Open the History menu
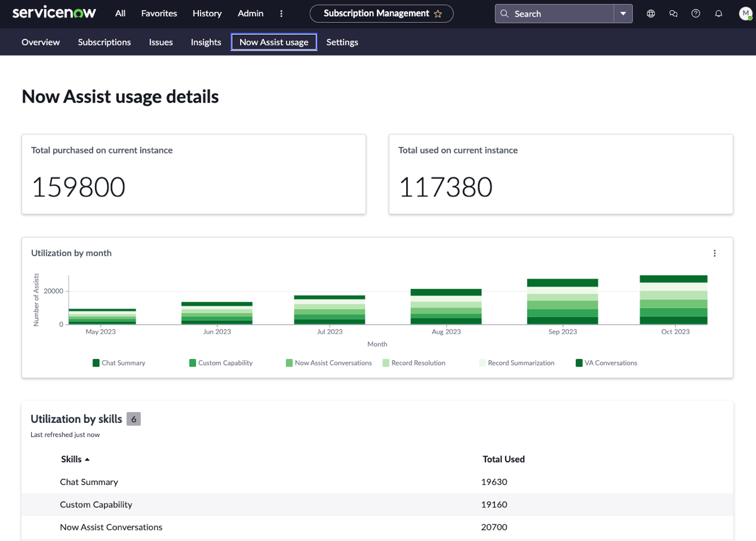Image resolution: width=756 pixels, height=541 pixels. 207,13
